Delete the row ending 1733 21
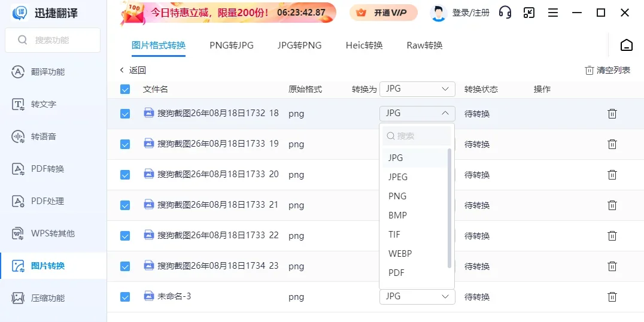Screen dimensions: 644x322 612,205
